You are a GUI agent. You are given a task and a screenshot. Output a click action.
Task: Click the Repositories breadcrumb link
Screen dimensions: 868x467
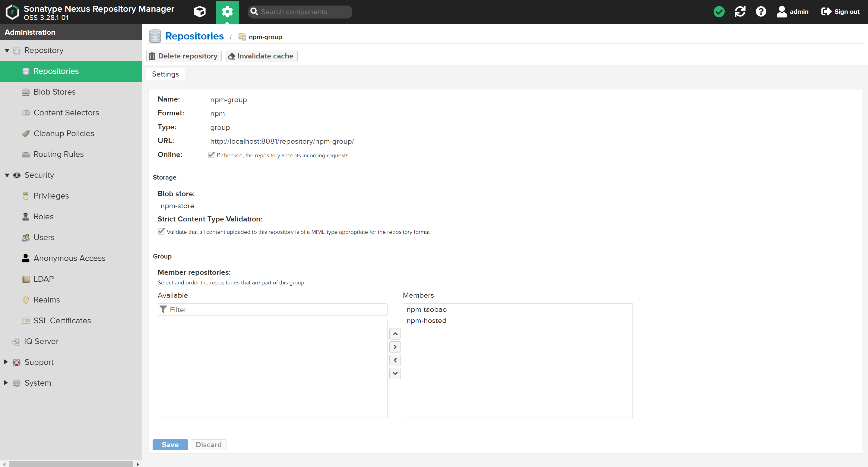(195, 36)
